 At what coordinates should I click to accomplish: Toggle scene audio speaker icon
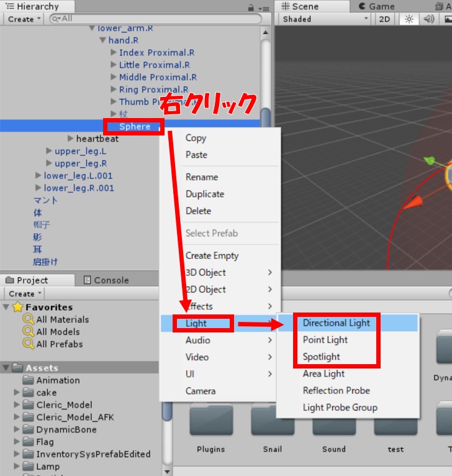pyautogui.click(x=429, y=19)
